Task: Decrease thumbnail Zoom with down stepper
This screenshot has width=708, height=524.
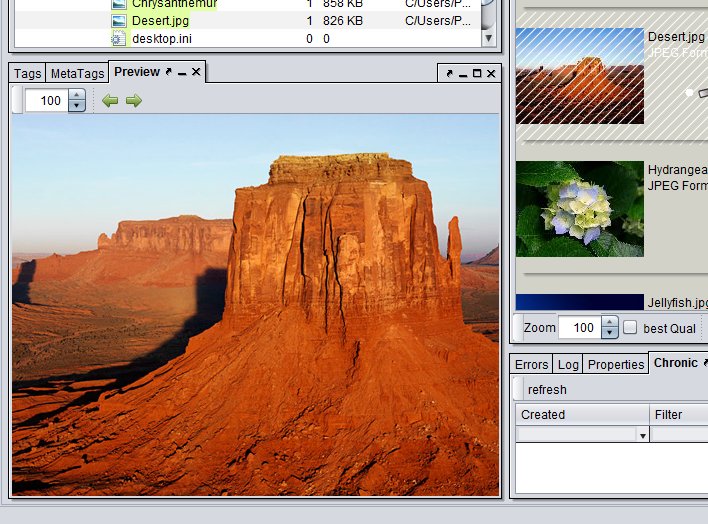Action: [x=610, y=333]
